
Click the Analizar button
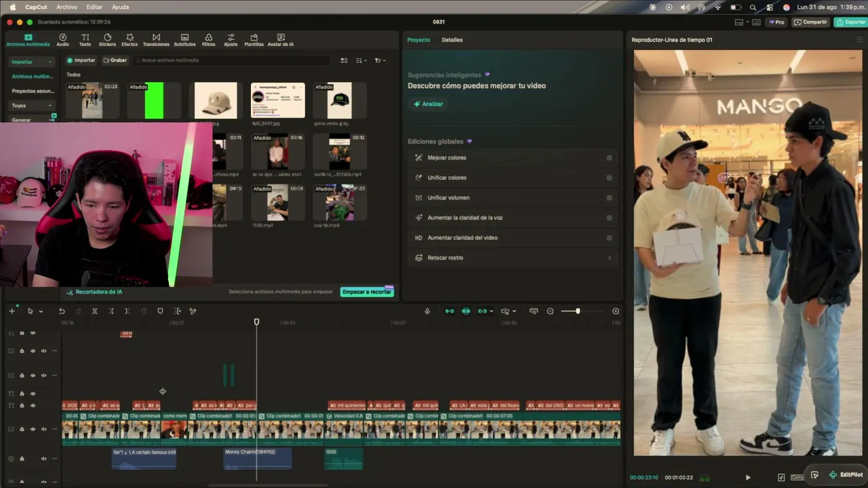coord(429,104)
